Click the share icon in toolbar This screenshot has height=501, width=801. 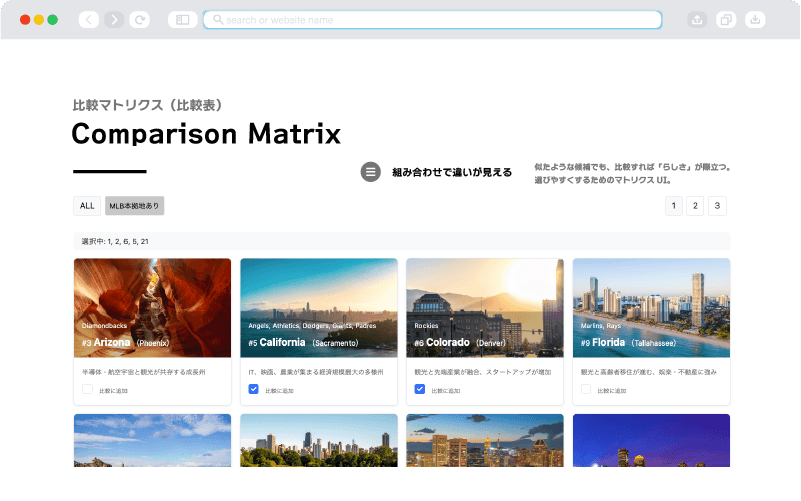click(697, 19)
